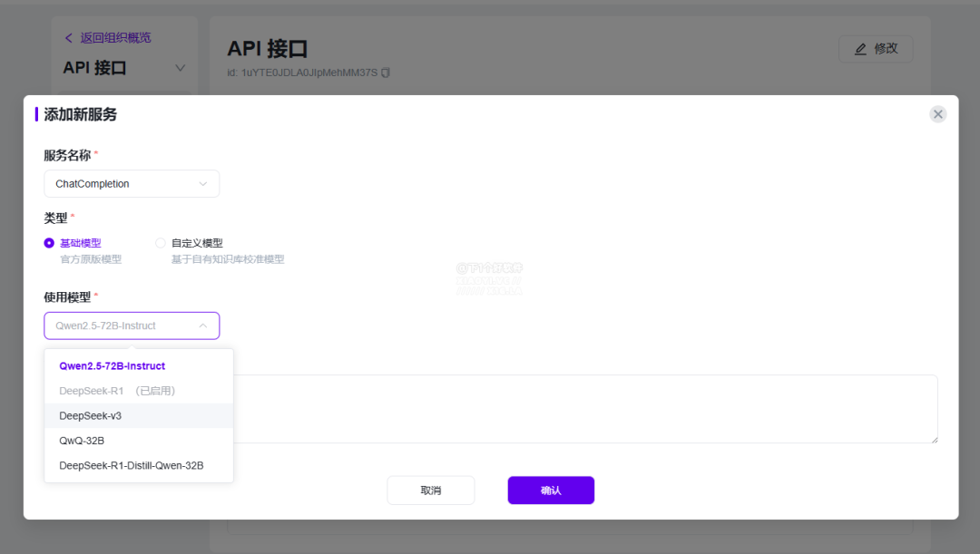
Task: Open the 服务名称 ChatCompletion dropdown
Action: point(132,184)
